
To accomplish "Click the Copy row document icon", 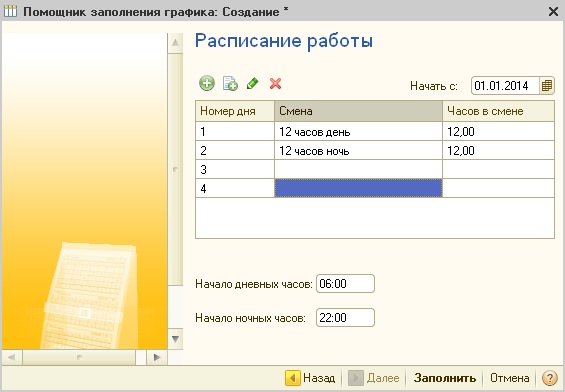I will 230,84.
